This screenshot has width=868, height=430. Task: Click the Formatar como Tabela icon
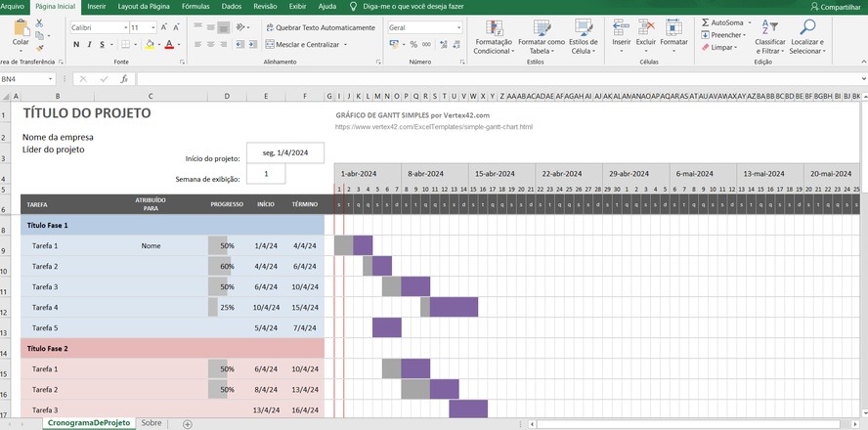[x=541, y=37]
